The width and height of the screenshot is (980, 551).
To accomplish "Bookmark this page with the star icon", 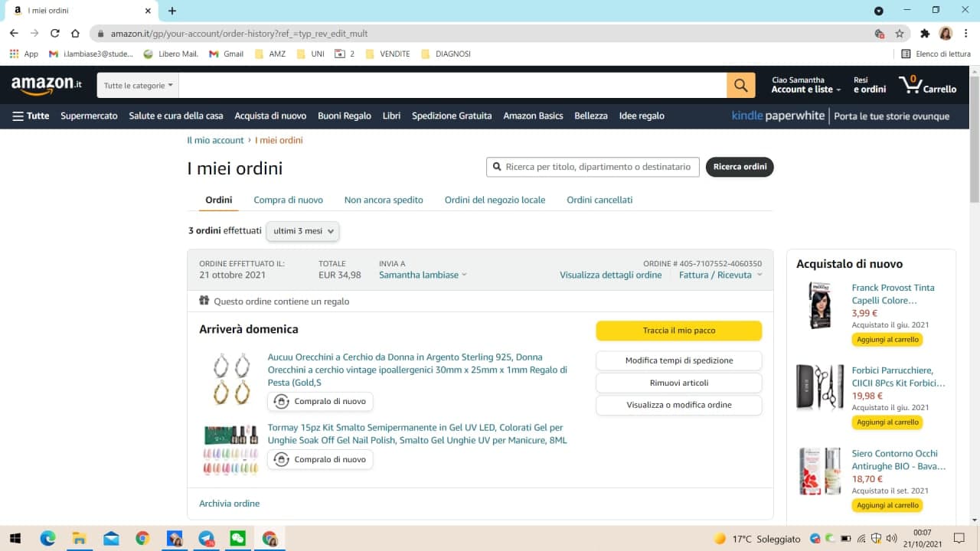I will 900,34.
